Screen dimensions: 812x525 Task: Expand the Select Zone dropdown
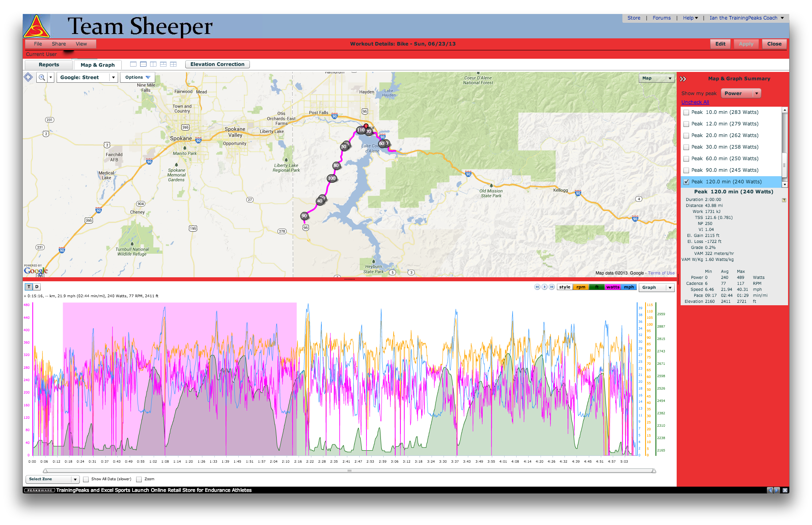coord(52,479)
